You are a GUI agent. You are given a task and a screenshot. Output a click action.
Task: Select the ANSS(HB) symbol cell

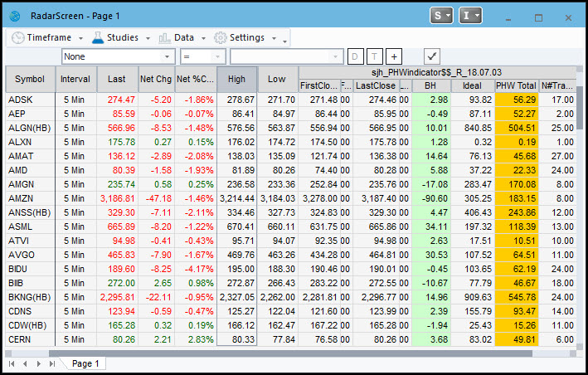[30, 212]
